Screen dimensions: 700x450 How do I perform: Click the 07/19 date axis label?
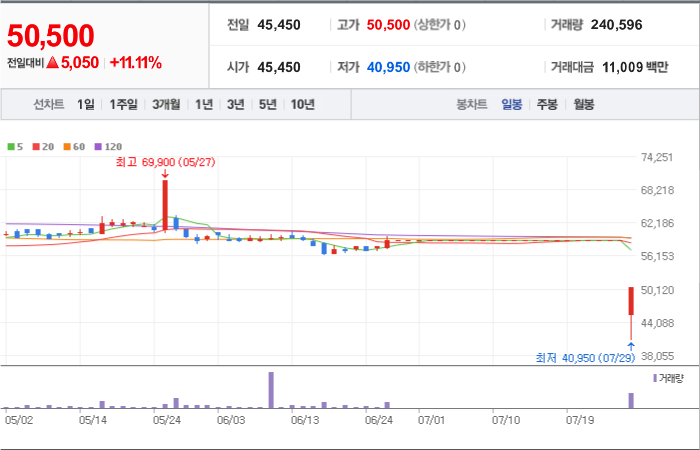coord(580,420)
